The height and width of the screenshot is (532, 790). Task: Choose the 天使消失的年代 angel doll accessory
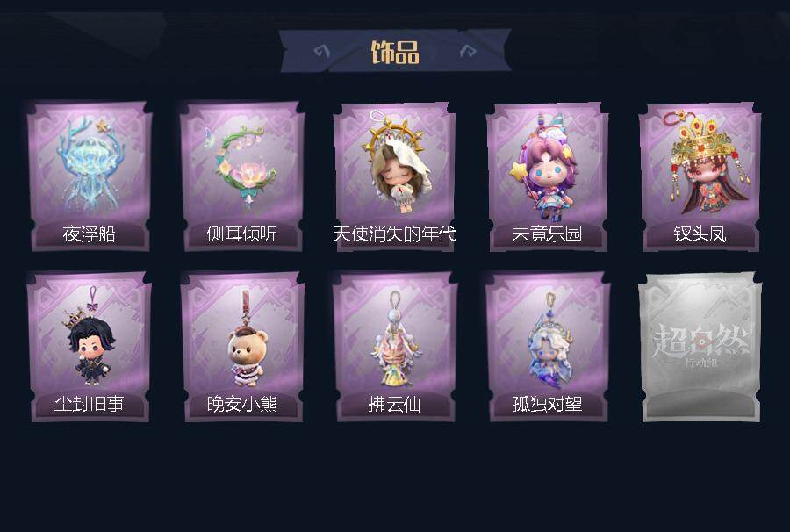point(395,176)
